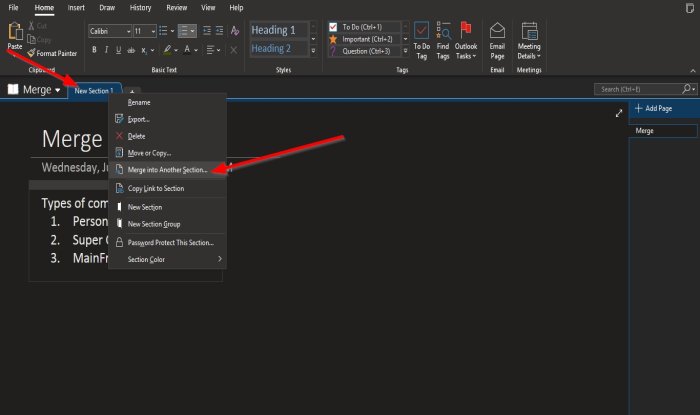
Task: Open font color dropdown arrow
Action: click(x=196, y=50)
